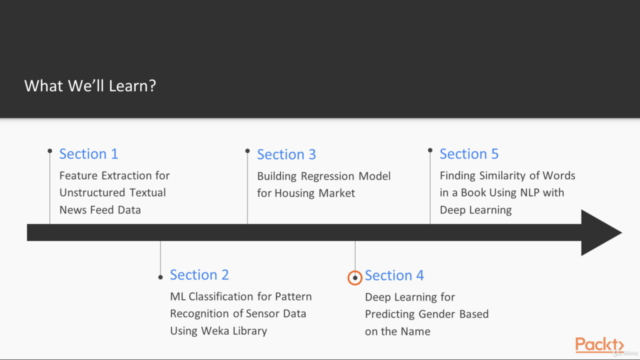Viewport: 640px width, 360px height.
Task: Select the Section 3 heading
Action: (287, 154)
